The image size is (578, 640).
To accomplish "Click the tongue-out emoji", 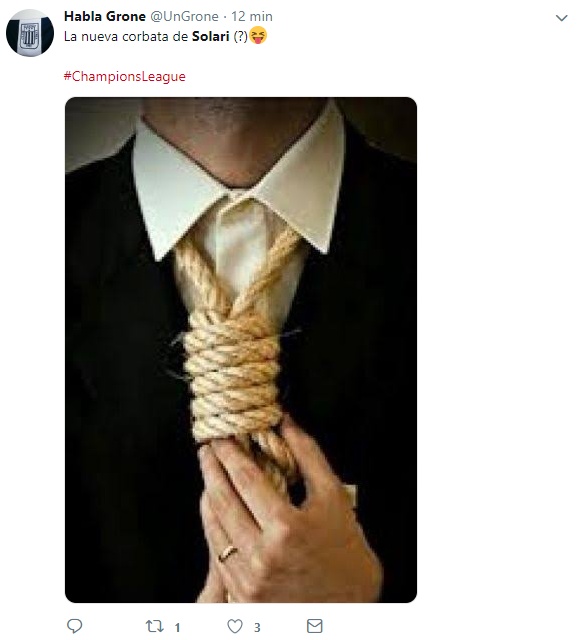I will tap(258, 35).
